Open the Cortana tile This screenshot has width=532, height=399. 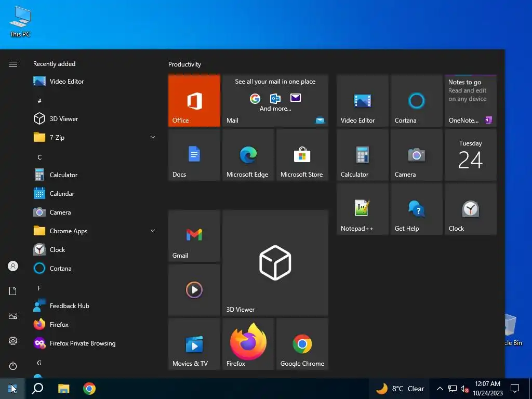[416, 101]
